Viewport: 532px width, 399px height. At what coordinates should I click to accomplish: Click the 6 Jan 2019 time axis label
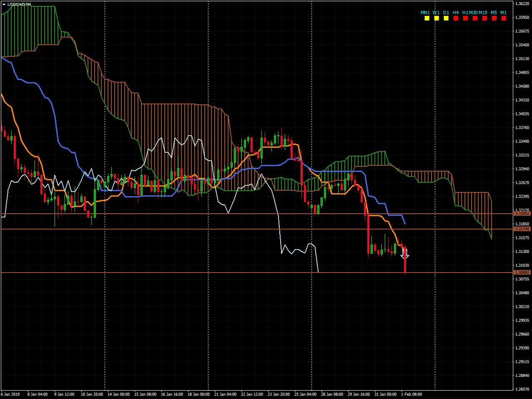pos(10,394)
